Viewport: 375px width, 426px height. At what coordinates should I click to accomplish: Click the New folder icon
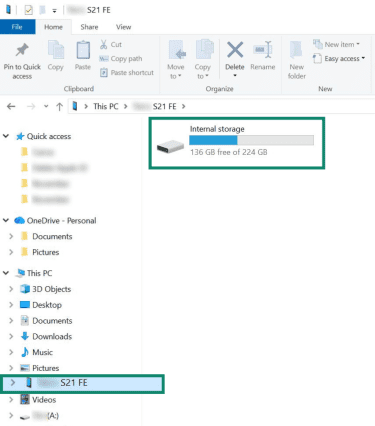coord(296,50)
